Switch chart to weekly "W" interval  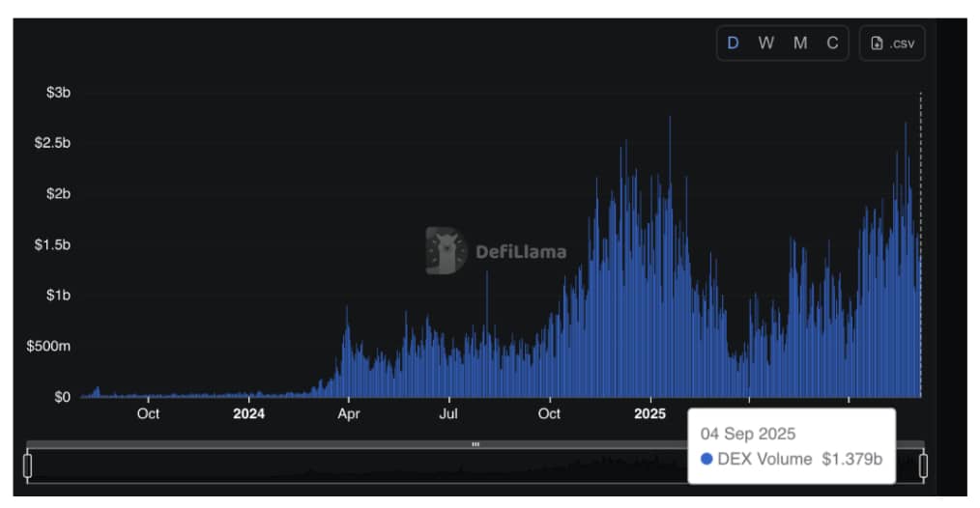[765, 43]
